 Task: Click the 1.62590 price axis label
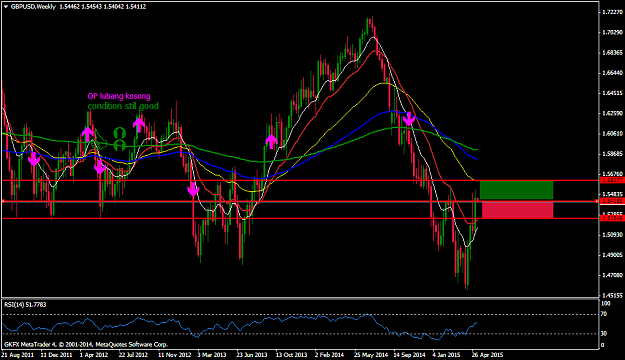[612, 114]
